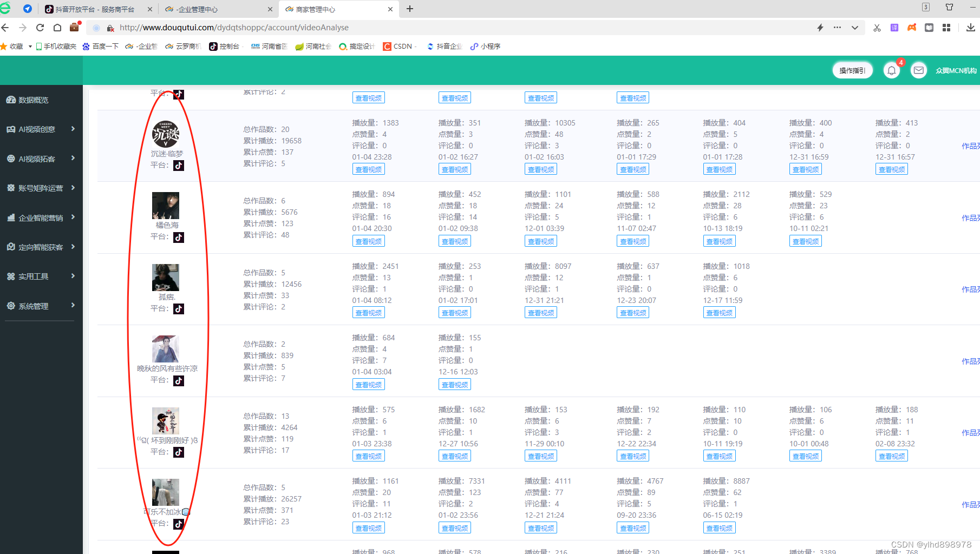The image size is (980, 554).
Task: Expand the AI视频拓客 sidebar menu
Action: (x=41, y=159)
